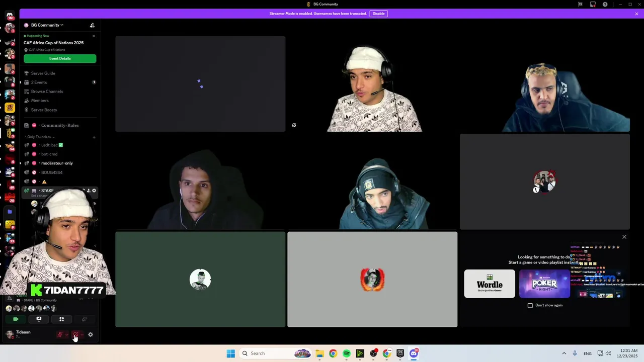
Task: Open the Members list entry
Action: pos(59,101)
